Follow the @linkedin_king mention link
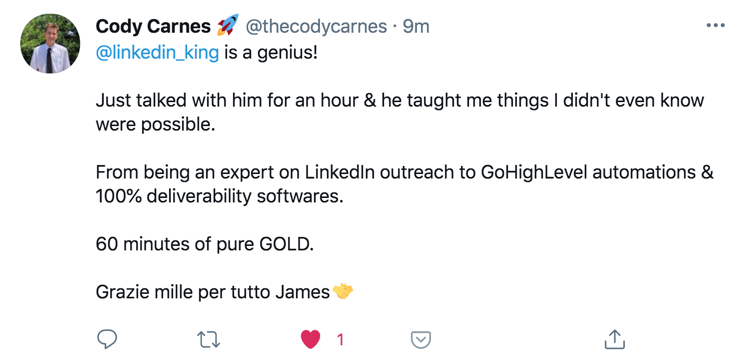Image resolution: width=743 pixels, height=363 pixels. click(157, 54)
